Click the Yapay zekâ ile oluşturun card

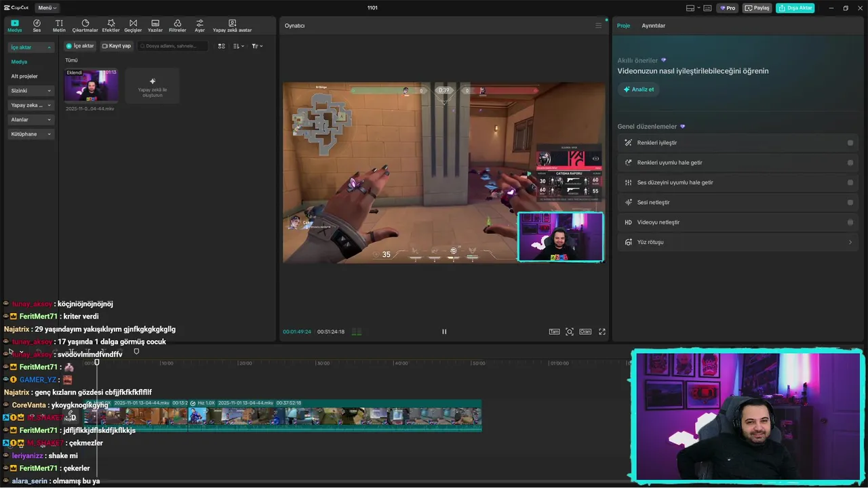(x=153, y=85)
